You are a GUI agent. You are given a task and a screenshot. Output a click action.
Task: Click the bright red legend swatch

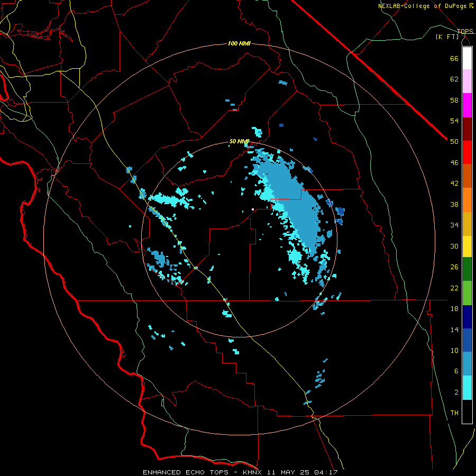tap(467, 152)
